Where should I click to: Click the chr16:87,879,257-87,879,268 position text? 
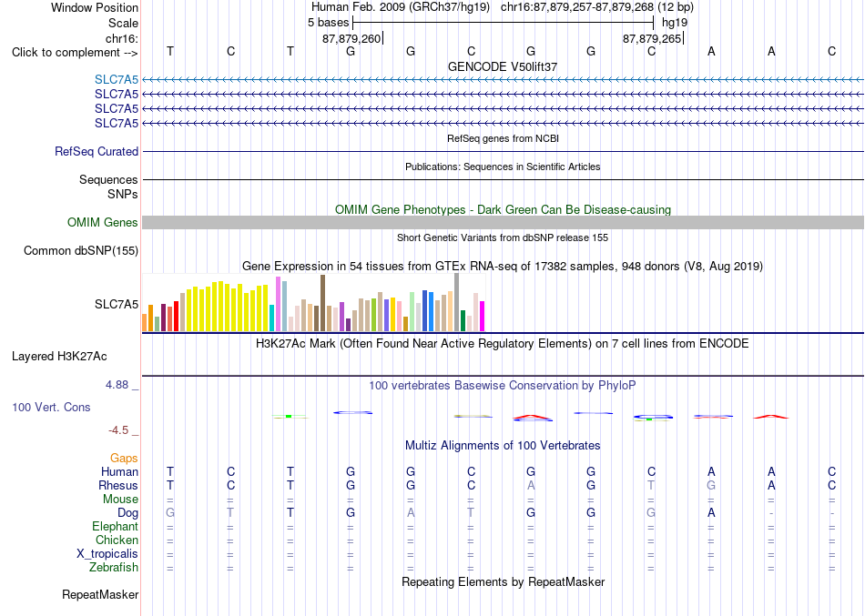577,7
